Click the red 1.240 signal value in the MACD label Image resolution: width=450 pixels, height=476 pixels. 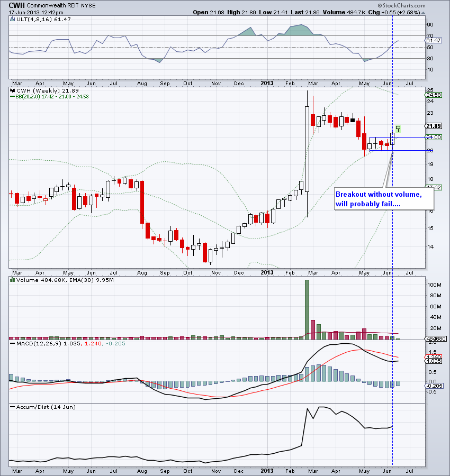pos(93,344)
